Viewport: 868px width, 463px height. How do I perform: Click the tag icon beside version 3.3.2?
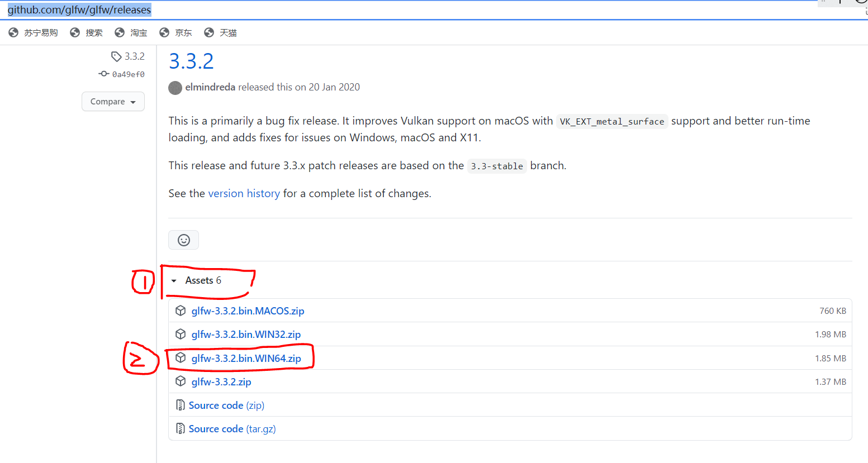tap(116, 56)
